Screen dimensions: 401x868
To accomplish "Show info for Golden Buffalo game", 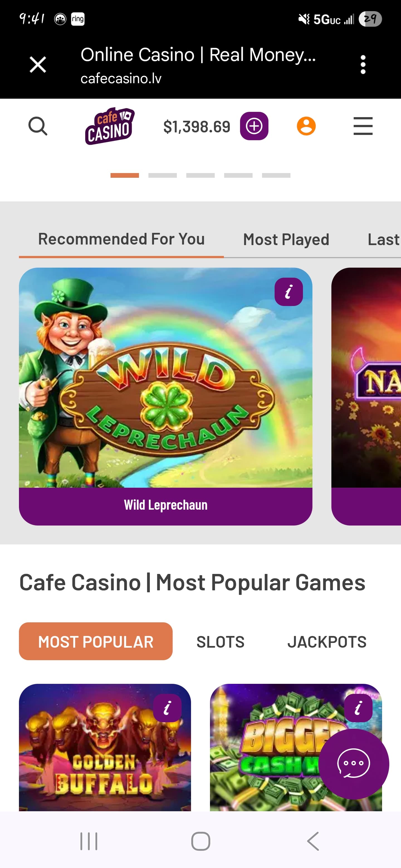I will (x=167, y=708).
